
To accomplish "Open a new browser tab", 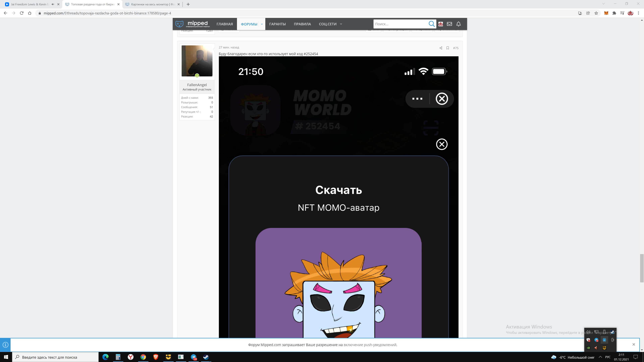I will pos(188,4).
